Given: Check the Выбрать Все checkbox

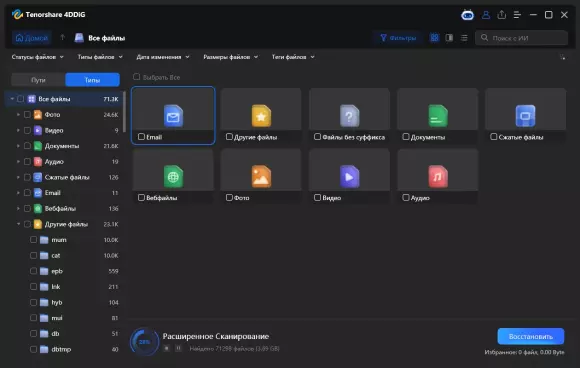Looking at the screenshot, I should (136, 77).
